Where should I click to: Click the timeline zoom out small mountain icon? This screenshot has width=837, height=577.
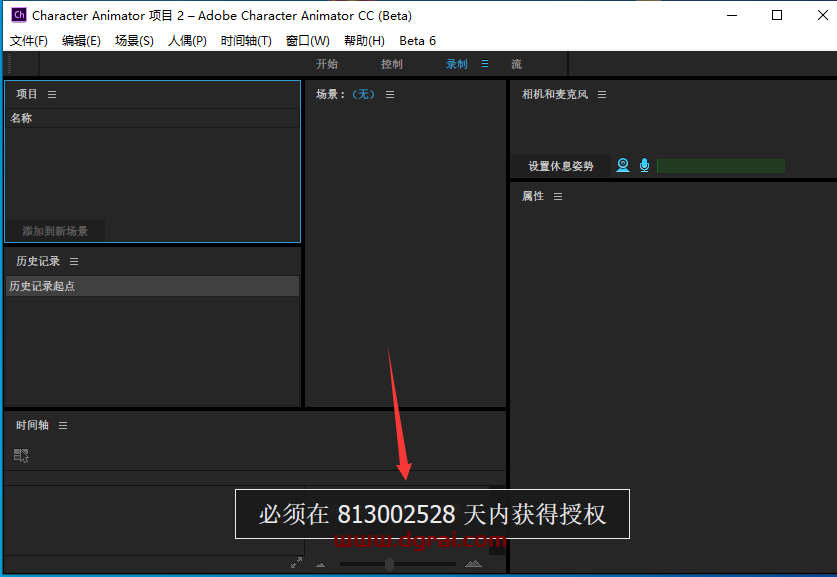(320, 564)
